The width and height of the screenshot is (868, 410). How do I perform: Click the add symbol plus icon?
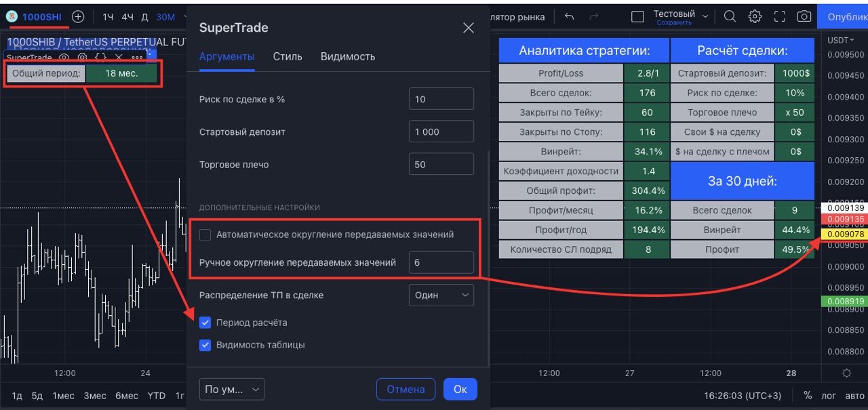(78, 17)
